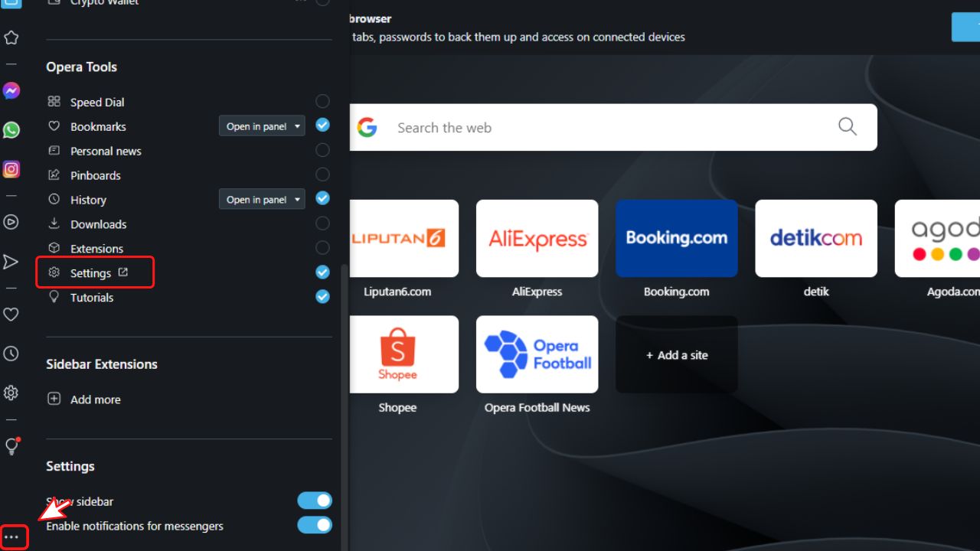Click Speed Dial grid icon in list
Image resolution: width=980 pixels, height=551 pixels.
click(x=54, y=102)
